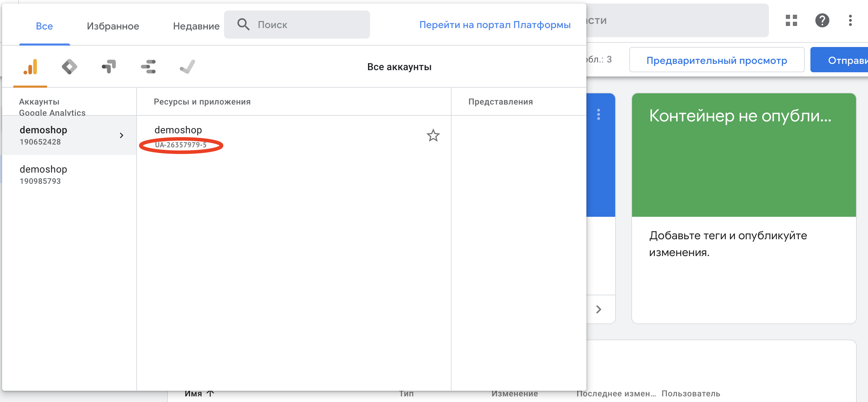Select the Google Analytics product icon
The image size is (868, 402).
pyautogui.click(x=31, y=67)
